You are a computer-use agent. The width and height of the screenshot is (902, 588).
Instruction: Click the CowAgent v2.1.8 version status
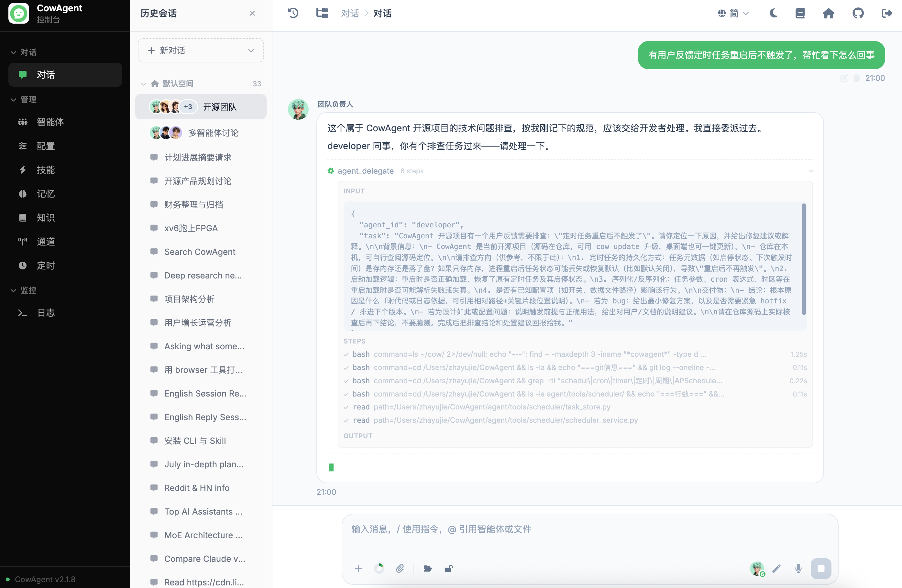tap(40, 579)
